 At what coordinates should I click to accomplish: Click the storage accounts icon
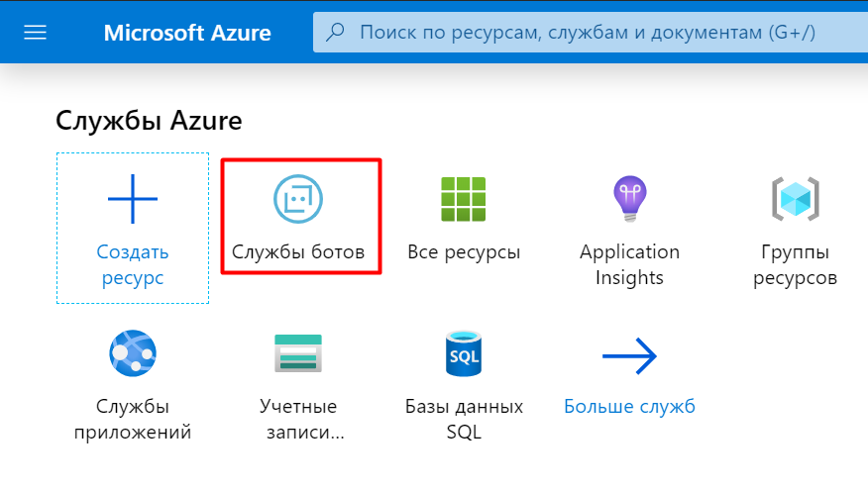point(298,353)
